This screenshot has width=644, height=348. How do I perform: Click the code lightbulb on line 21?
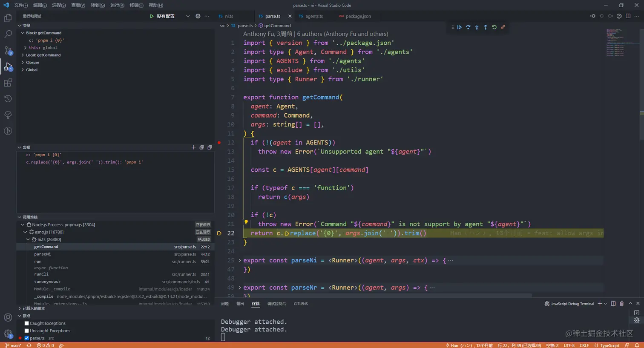246,222
